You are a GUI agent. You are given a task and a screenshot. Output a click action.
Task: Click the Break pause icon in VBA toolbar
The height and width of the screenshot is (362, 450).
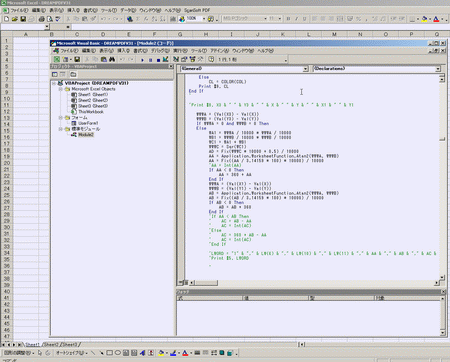[x=150, y=60]
